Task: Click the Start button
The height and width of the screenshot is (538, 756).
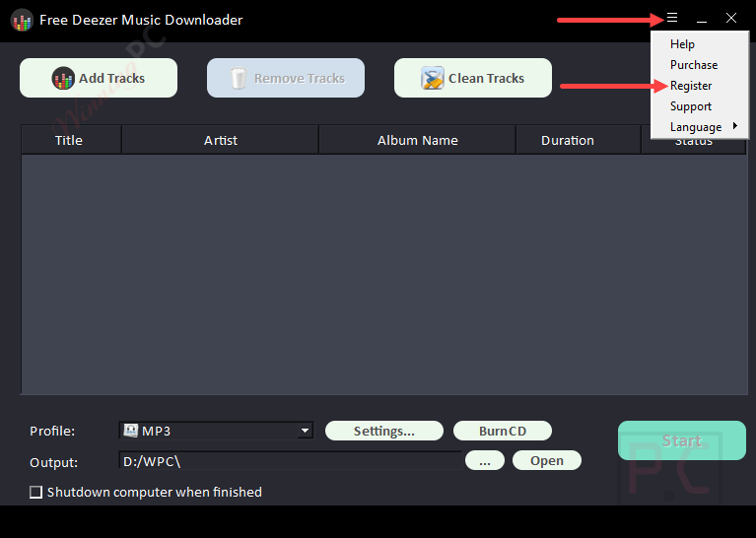Action: pyautogui.click(x=682, y=440)
